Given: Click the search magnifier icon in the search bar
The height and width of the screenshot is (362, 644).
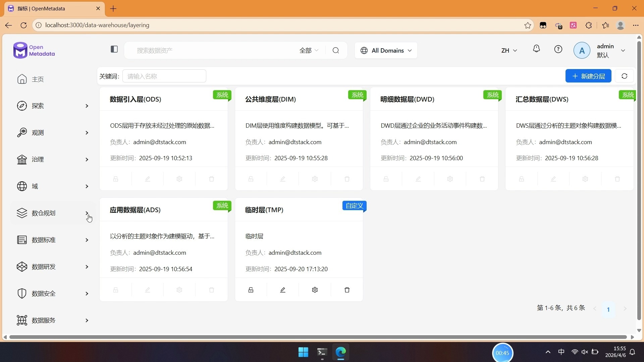Looking at the screenshot, I should click(x=336, y=50).
